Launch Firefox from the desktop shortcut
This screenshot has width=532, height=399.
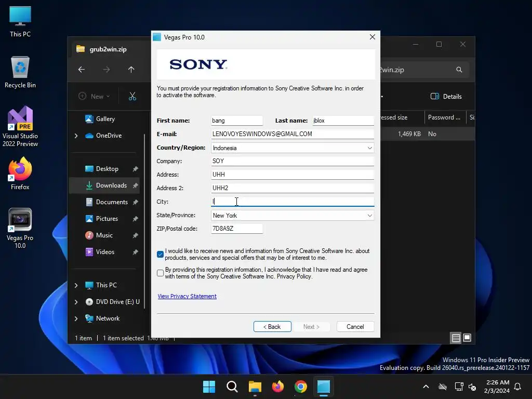tap(20, 174)
